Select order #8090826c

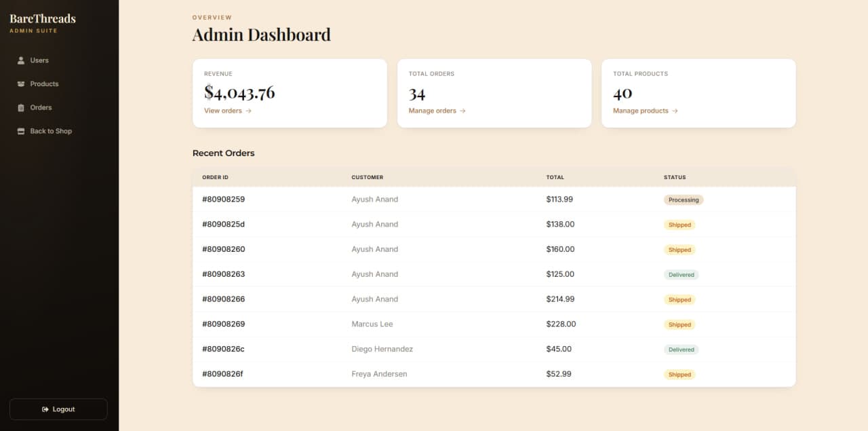coord(223,349)
